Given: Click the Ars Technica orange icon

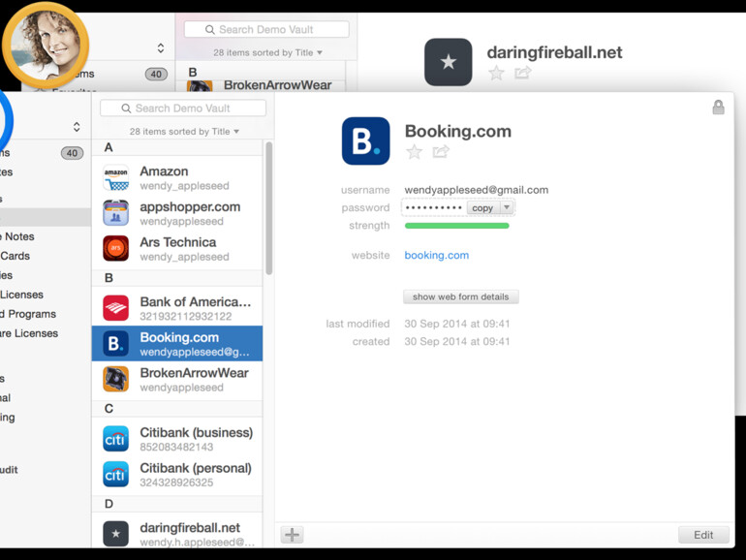Looking at the screenshot, I should coord(115,248).
